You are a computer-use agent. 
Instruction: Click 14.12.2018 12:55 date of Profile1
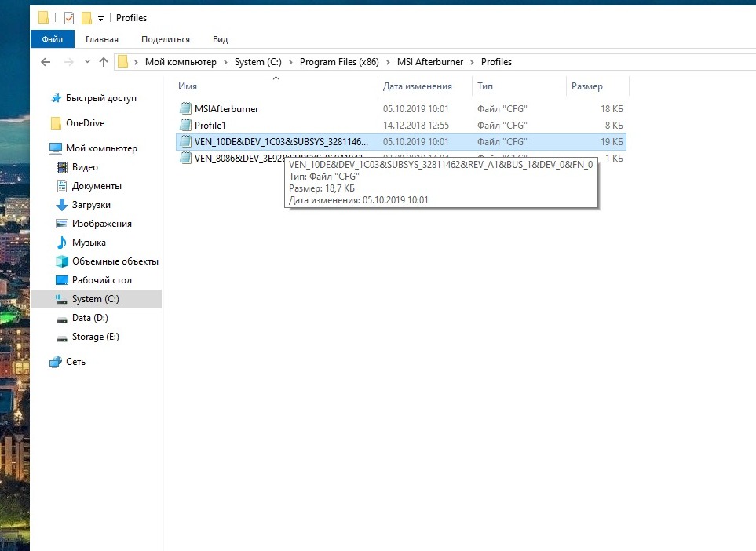(x=415, y=126)
